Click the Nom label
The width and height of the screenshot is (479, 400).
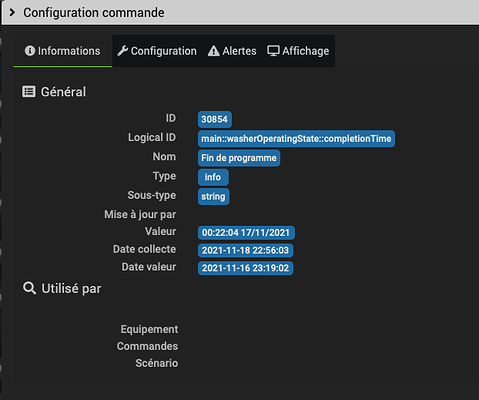pos(164,156)
